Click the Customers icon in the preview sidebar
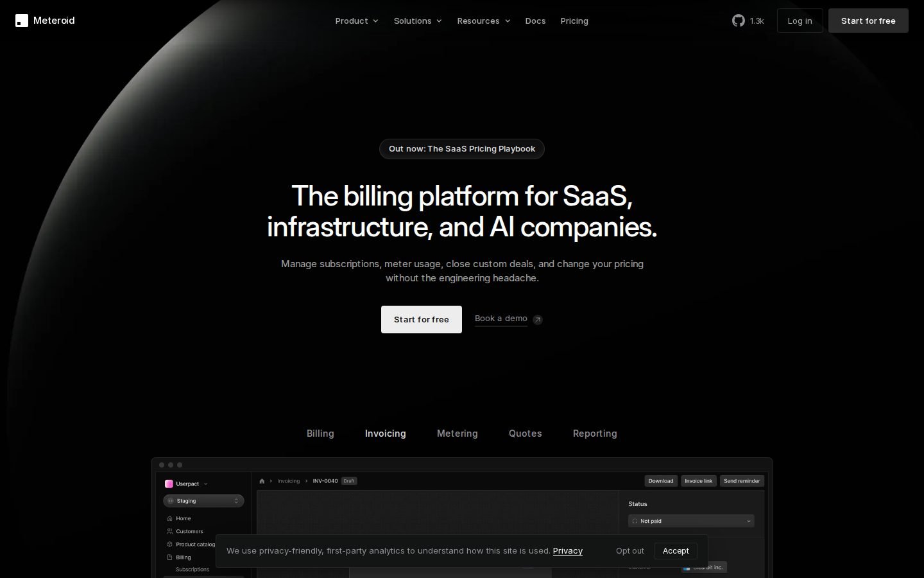Viewport: 924px width, 578px height. 169,531
